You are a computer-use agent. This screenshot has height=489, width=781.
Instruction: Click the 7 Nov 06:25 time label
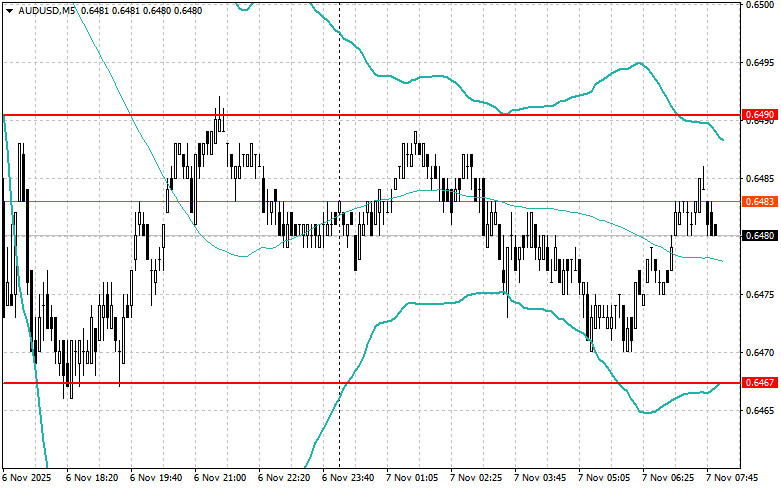coord(668,478)
